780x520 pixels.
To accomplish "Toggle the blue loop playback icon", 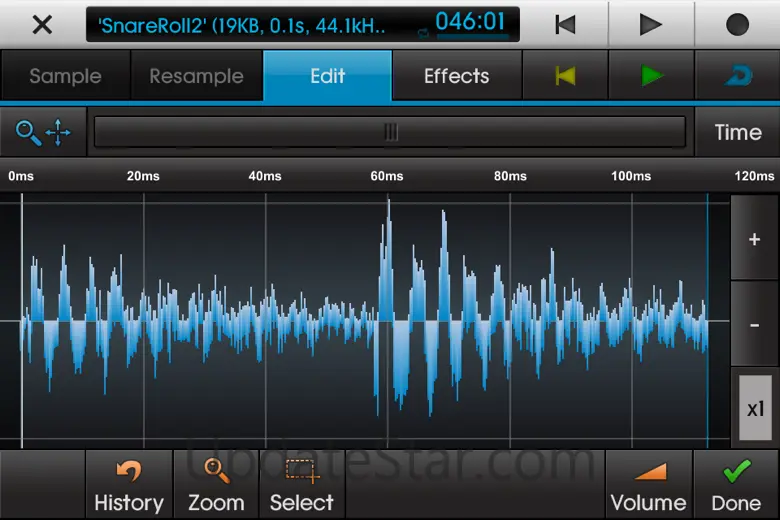I will click(x=738, y=76).
